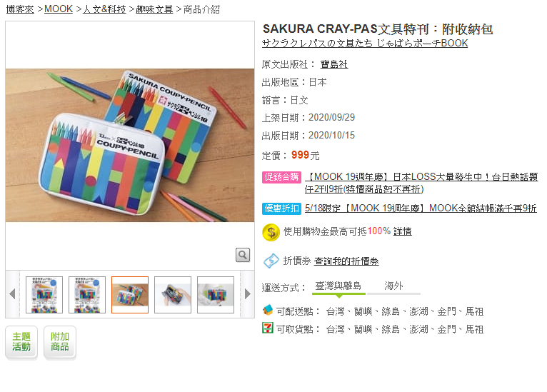Click the magnifier zoom icon on product image

[243, 255]
